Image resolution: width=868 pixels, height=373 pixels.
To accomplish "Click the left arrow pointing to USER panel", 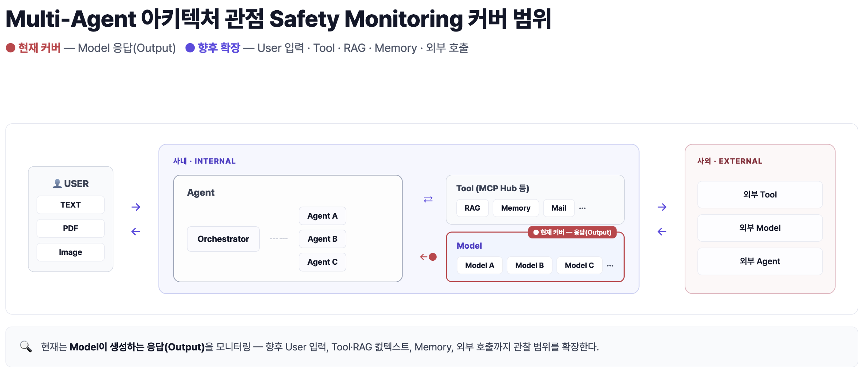I will tap(136, 231).
